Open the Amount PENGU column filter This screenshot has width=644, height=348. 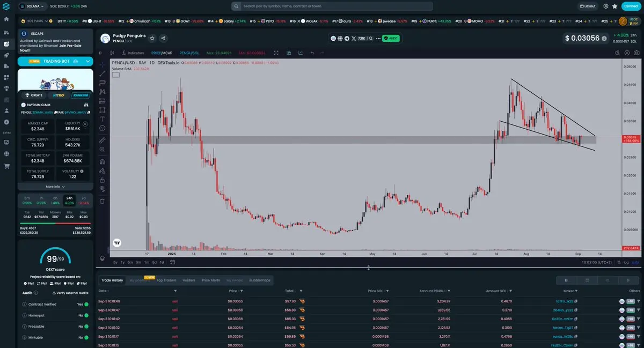450,291
